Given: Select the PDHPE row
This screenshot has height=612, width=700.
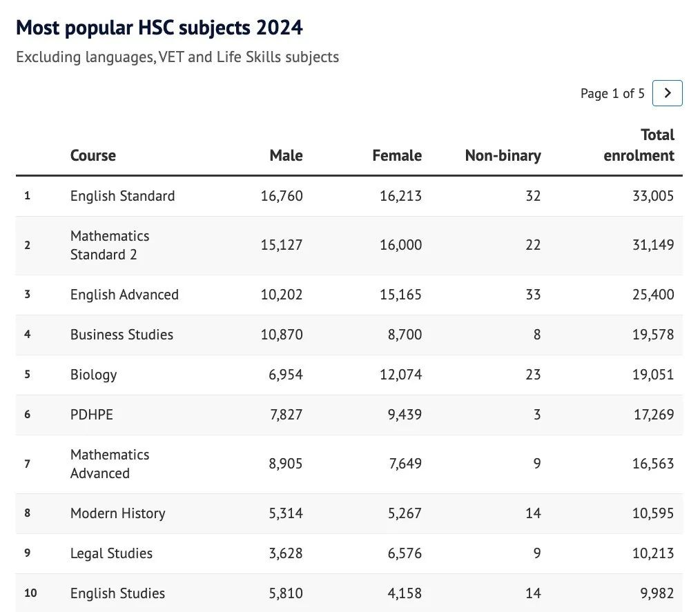Looking at the screenshot, I should click(x=91, y=415).
